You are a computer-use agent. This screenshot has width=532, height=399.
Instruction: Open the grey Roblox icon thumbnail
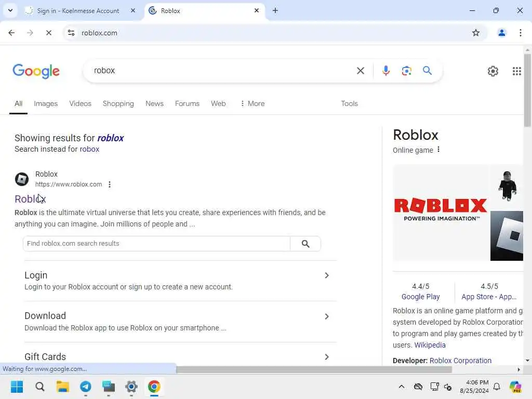coord(507,236)
